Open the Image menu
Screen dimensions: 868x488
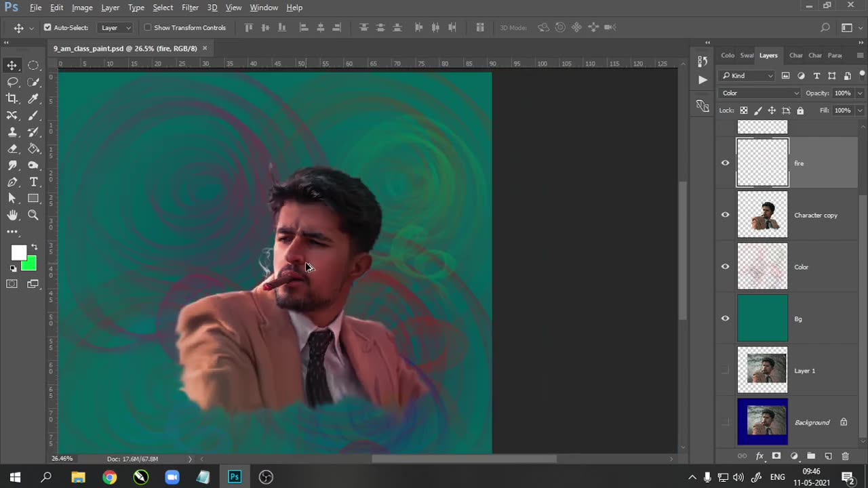tap(82, 7)
